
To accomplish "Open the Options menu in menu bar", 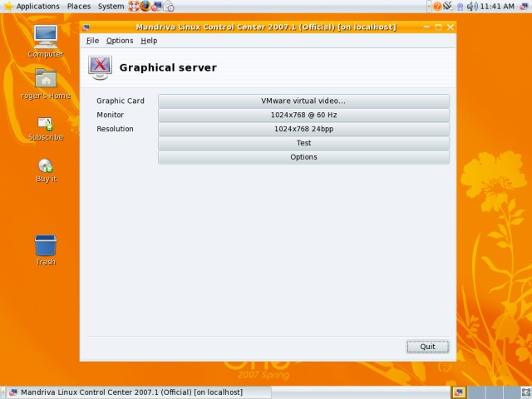I will (x=120, y=41).
